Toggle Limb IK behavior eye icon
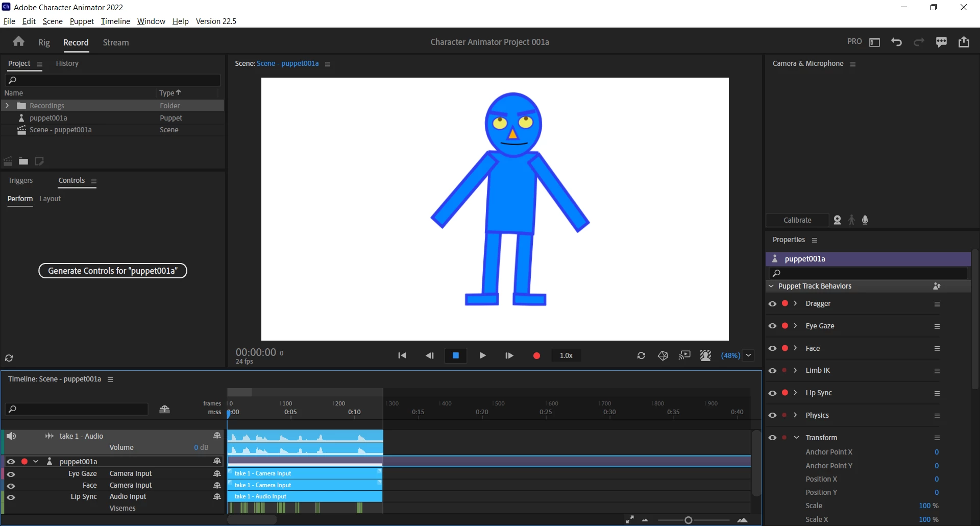The height and width of the screenshot is (526, 980). [x=772, y=370]
